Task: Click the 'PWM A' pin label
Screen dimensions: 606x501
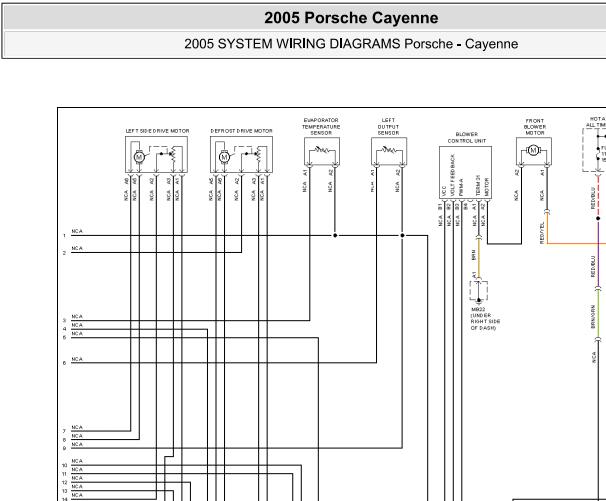Action: point(461,187)
